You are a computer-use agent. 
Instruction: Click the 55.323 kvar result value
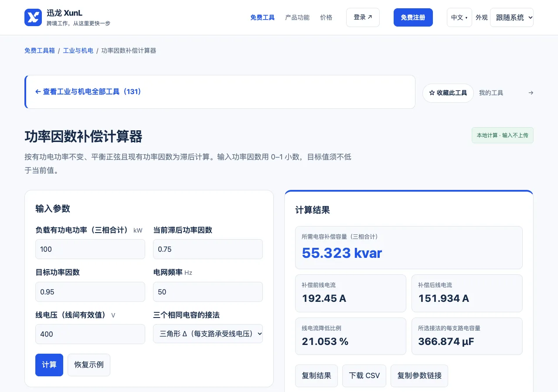(342, 253)
